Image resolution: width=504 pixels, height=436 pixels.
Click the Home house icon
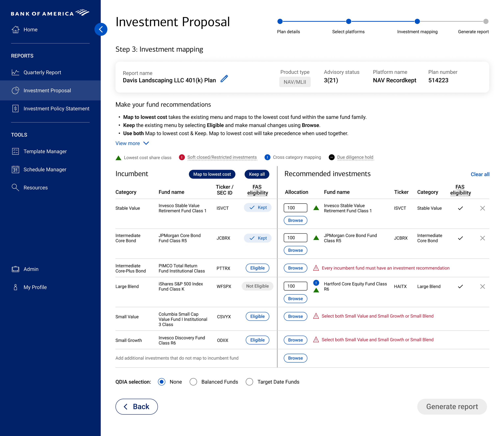[x=15, y=29]
